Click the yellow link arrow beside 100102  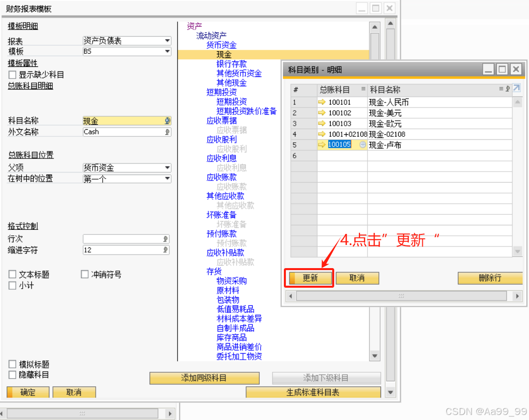[322, 113]
